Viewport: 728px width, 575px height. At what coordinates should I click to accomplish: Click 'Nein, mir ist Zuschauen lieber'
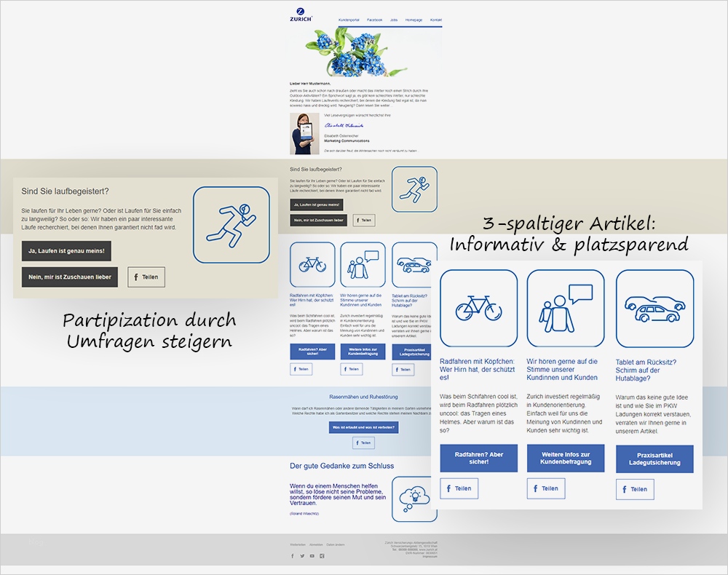70,277
